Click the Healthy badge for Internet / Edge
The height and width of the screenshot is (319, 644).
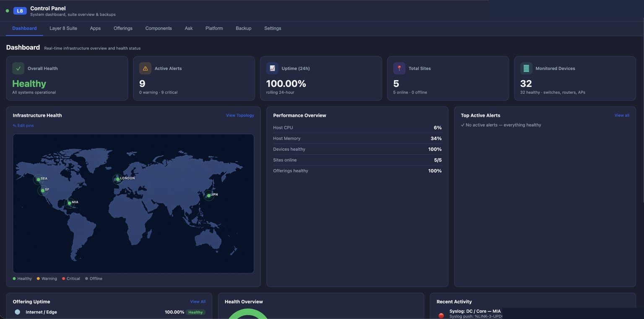coord(195,312)
